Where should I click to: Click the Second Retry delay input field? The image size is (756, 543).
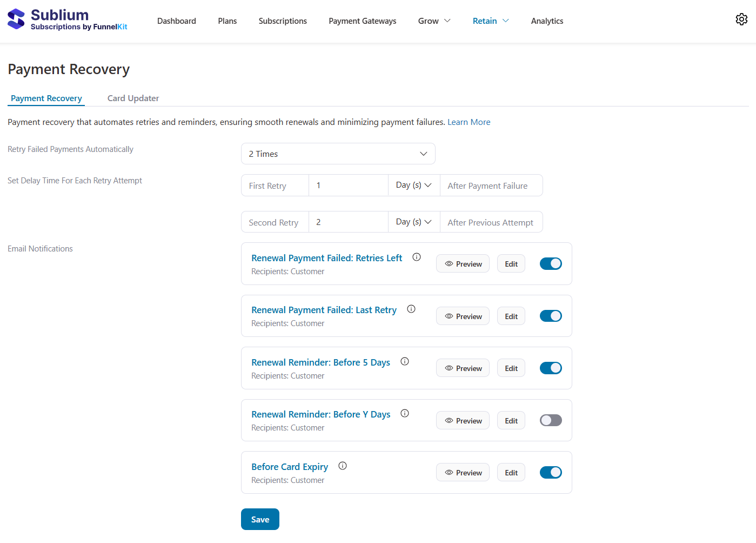[348, 222]
